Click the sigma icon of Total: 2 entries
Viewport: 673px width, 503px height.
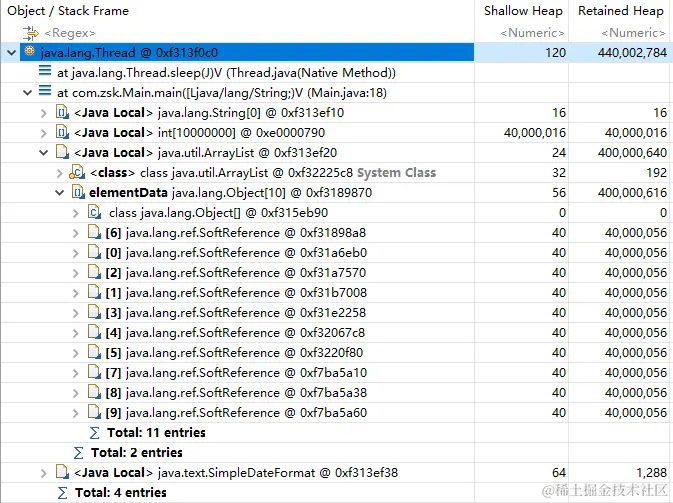pos(79,453)
